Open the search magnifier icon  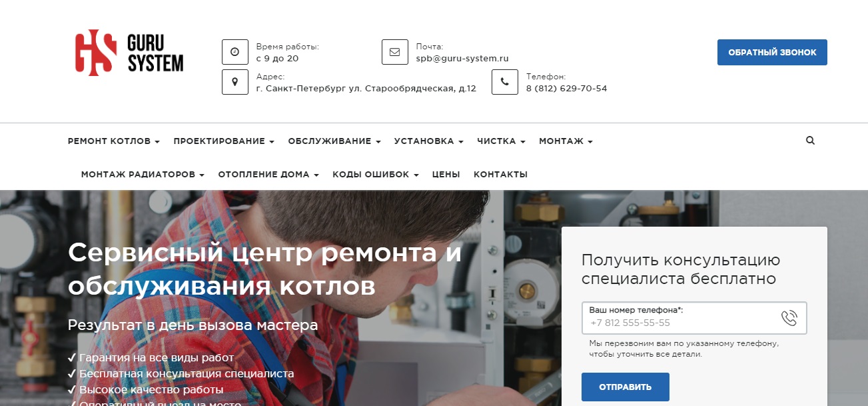point(810,141)
